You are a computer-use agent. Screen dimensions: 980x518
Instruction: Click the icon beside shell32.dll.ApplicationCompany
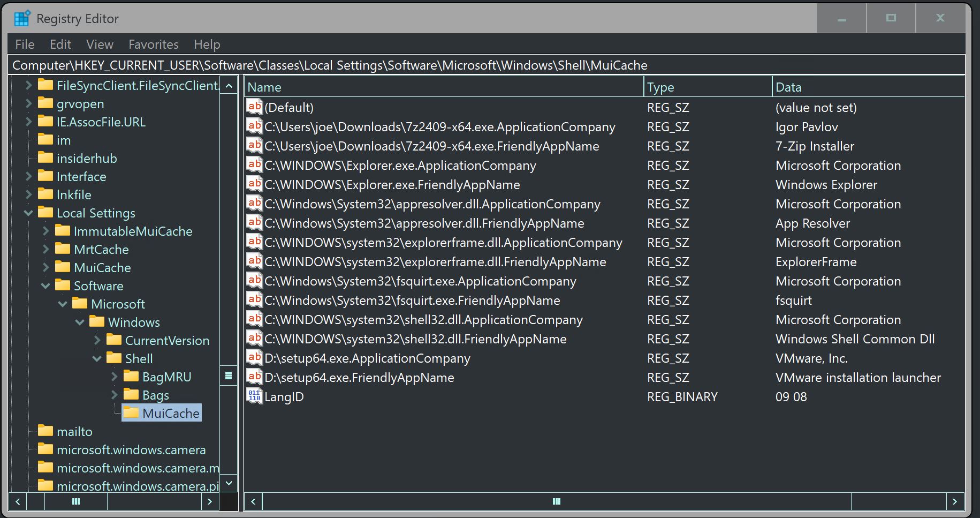point(254,319)
